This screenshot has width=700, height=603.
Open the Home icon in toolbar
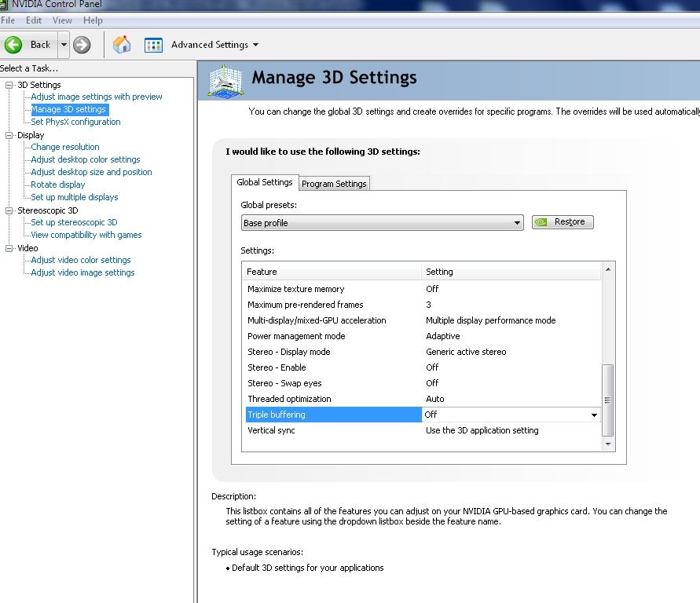122,45
